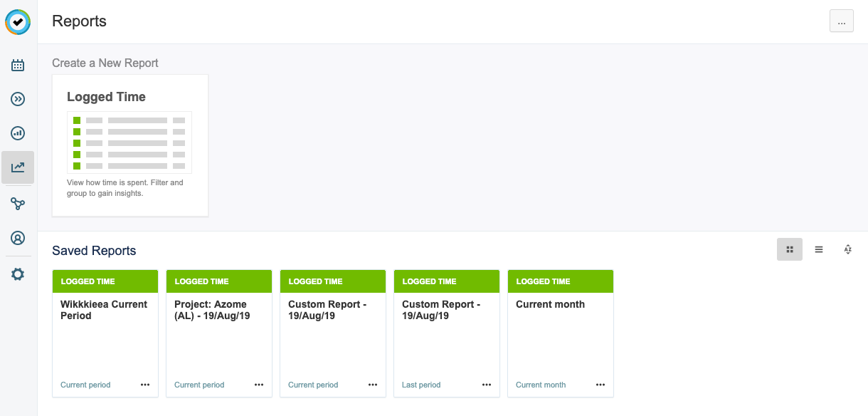Open the Wikkkieea Current Period saved report
This screenshot has height=416, width=868.
(105, 333)
